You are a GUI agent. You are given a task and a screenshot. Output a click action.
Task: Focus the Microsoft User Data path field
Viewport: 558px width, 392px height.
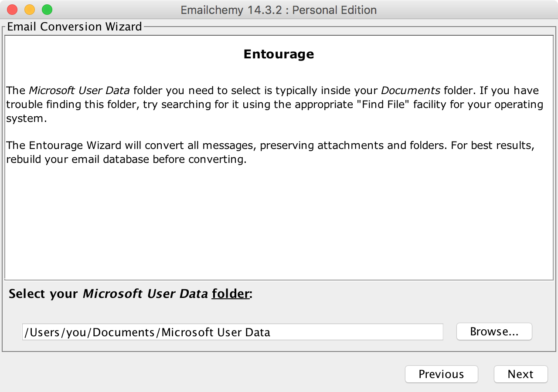tap(232, 332)
